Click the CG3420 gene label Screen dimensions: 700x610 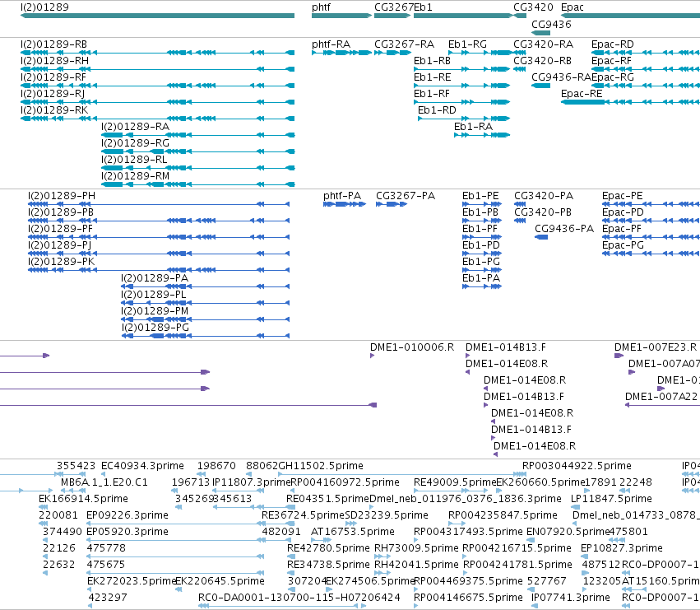pyautogui.click(x=533, y=7)
